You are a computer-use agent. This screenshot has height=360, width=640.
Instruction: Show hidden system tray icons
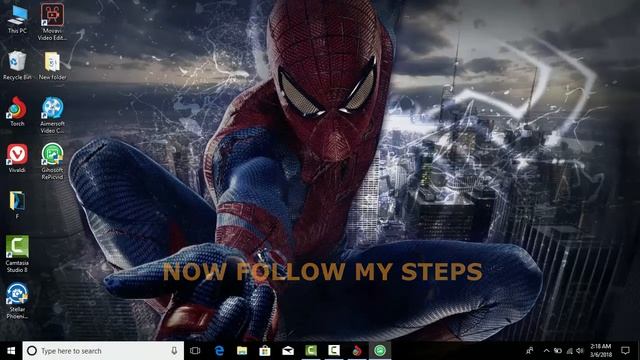click(547, 351)
